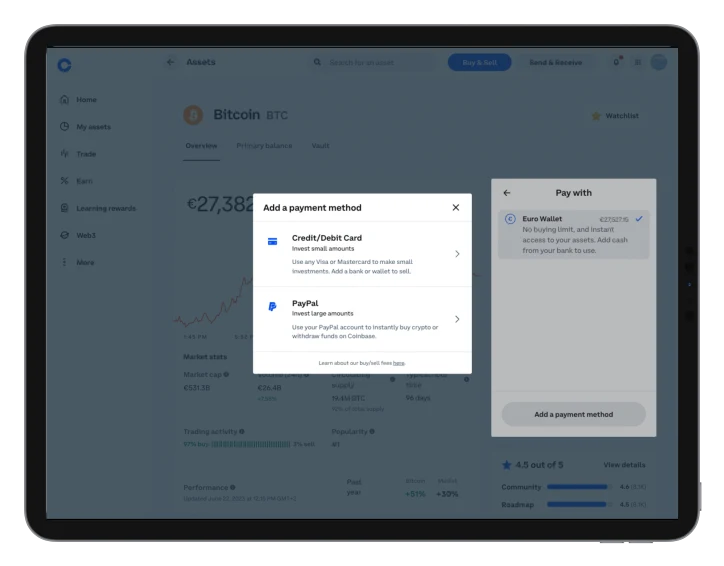Click the Home house icon
Screen dimensions: 724x566
pos(64,99)
